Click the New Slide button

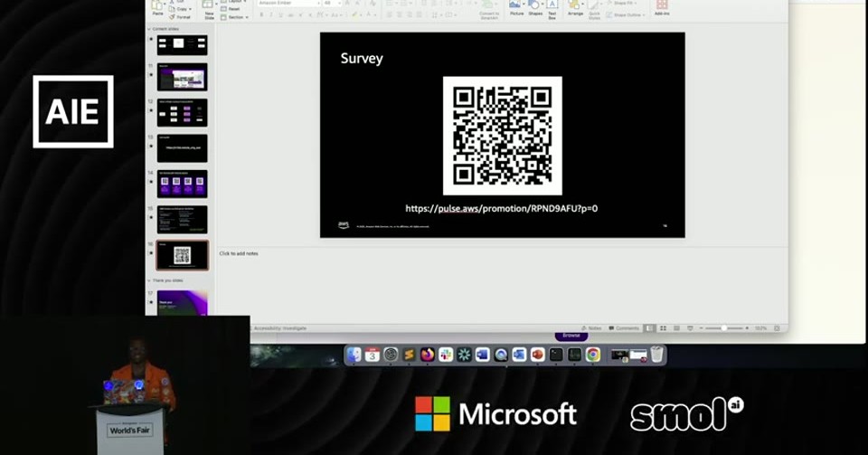(x=209, y=8)
